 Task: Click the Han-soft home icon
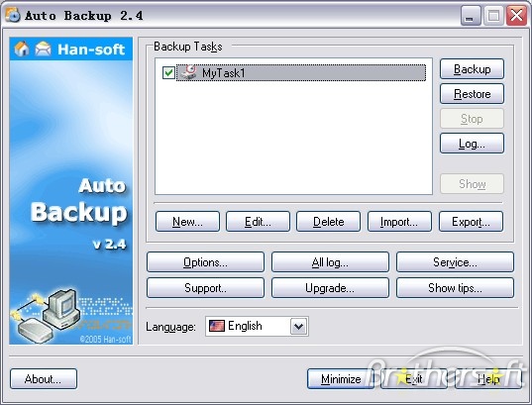point(22,49)
